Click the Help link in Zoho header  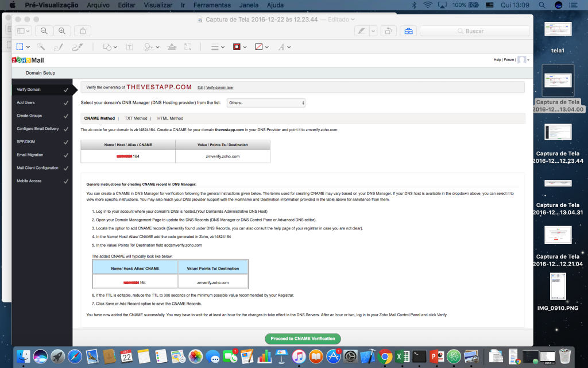point(497,60)
